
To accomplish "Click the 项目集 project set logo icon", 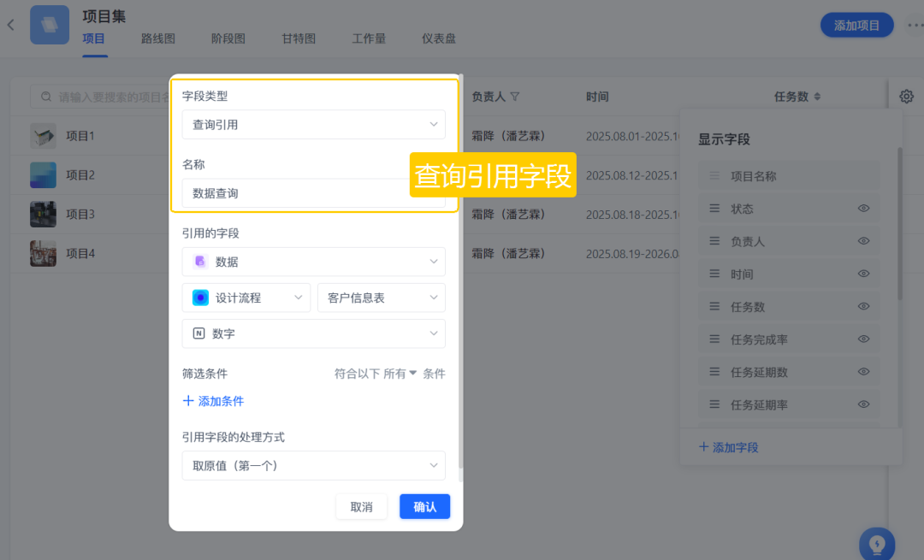I will tap(50, 25).
